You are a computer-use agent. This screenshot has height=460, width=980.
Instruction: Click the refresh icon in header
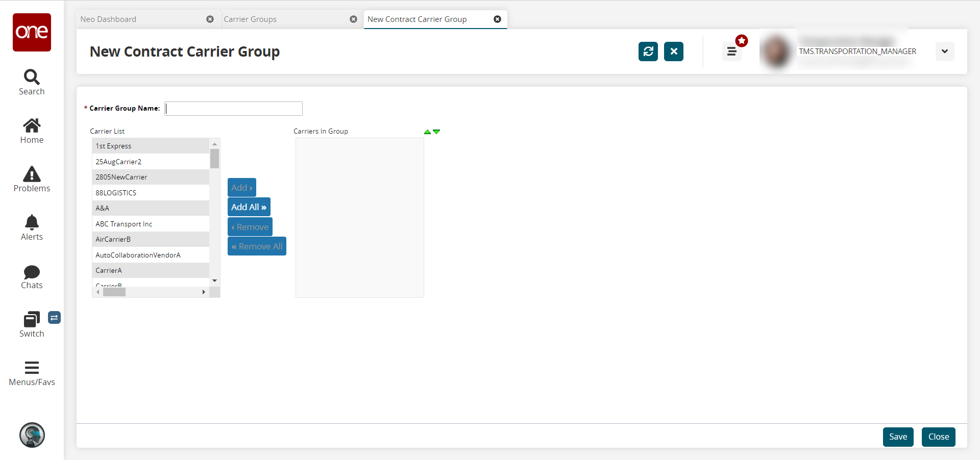(x=648, y=52)
